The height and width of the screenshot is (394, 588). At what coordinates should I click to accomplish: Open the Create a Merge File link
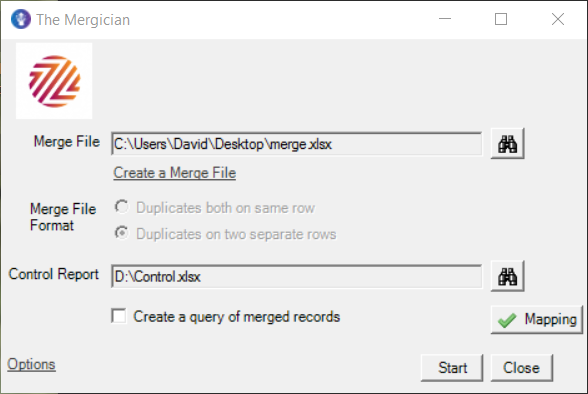pyautogui.click(x=175, y=173)
